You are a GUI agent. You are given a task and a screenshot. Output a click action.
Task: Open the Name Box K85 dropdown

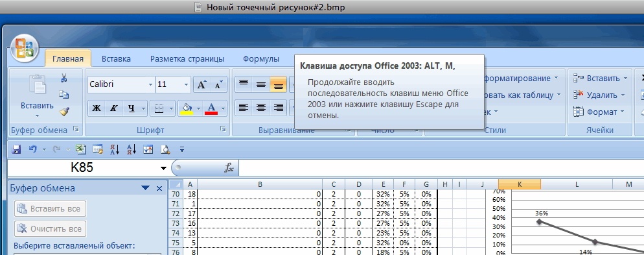pos(163,168)
